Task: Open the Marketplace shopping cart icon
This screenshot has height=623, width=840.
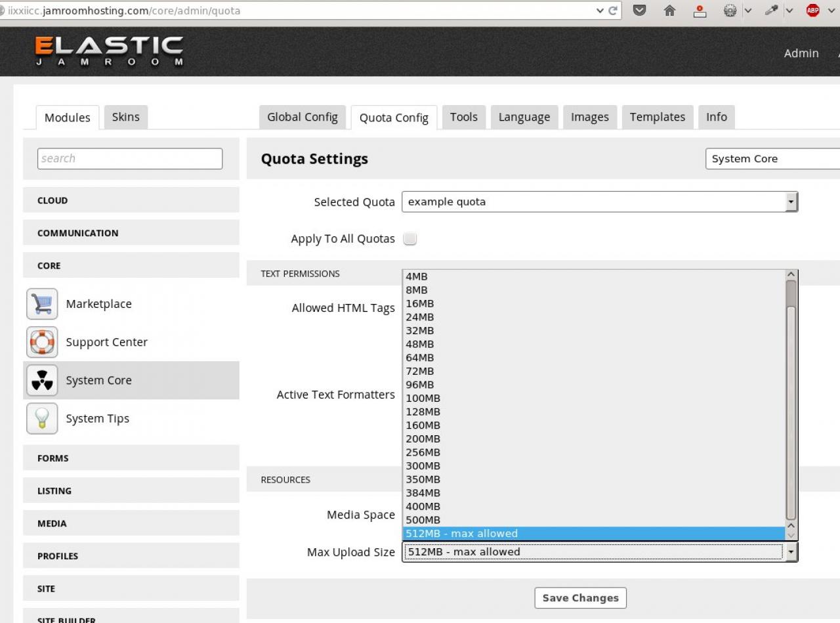Action: [42, 304]
